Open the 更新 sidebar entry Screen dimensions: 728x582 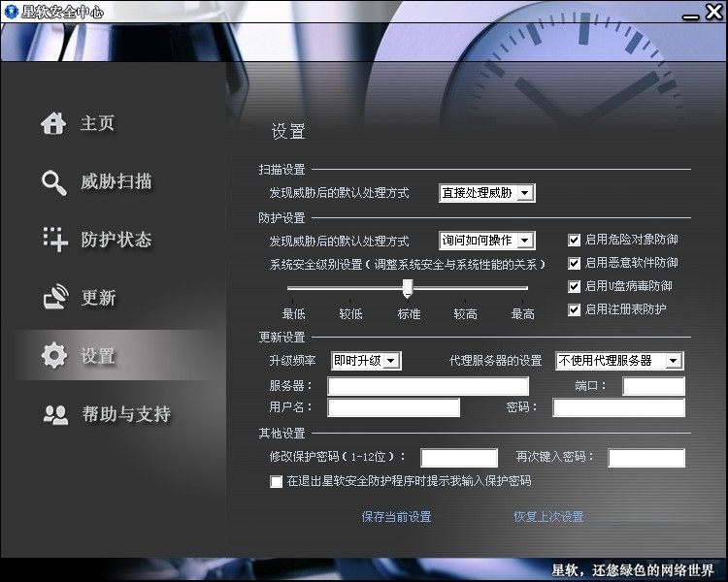pos(98,298)
